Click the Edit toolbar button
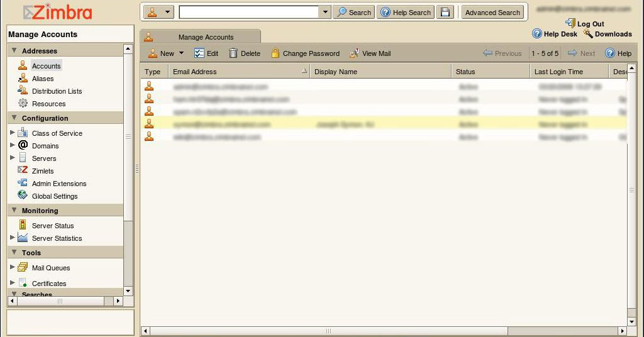This screenshot has width=644, height=337. 206,53
